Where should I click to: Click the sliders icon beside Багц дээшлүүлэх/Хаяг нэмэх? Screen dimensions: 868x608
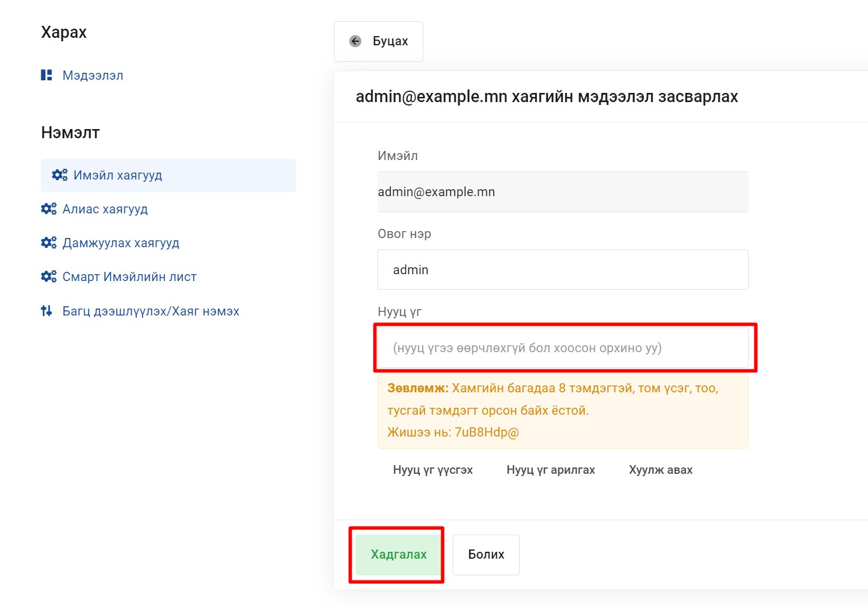pos(46,311)
